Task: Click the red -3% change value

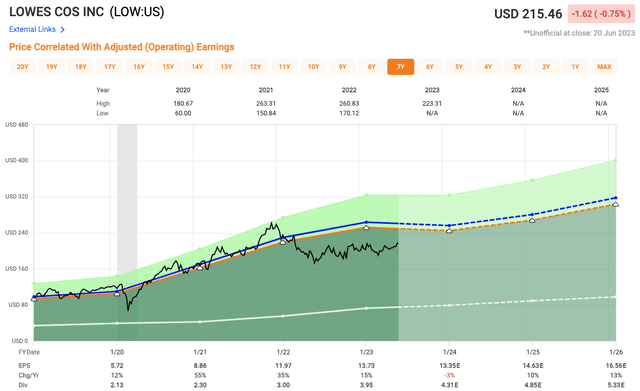Action: 449,375
